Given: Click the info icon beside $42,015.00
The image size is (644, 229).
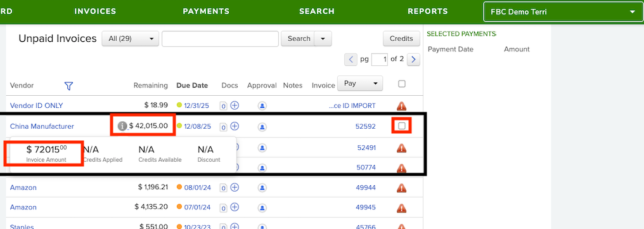Looking at the screenshot, I should coord(122,126).
